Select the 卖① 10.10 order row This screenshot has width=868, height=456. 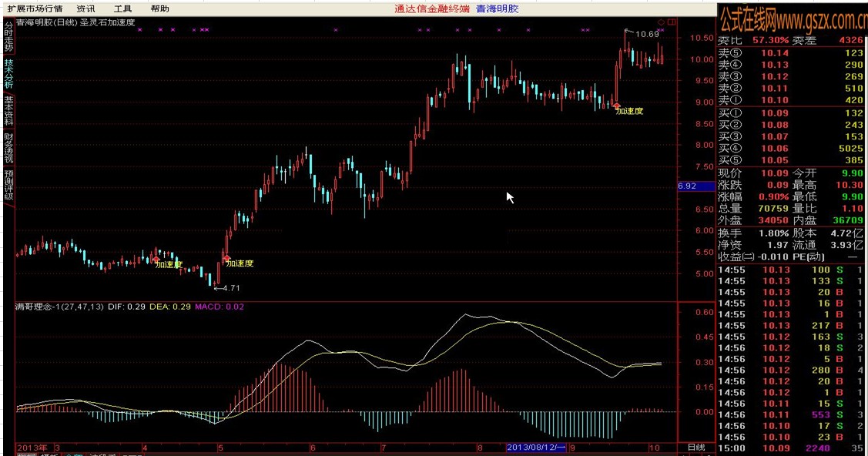(790, 100)
